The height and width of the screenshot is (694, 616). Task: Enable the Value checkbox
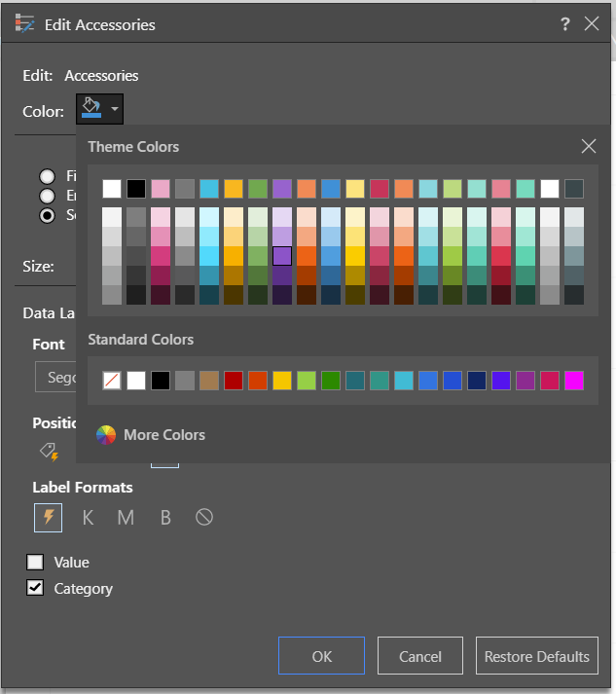pyautogui.click(x=35, y=562)
